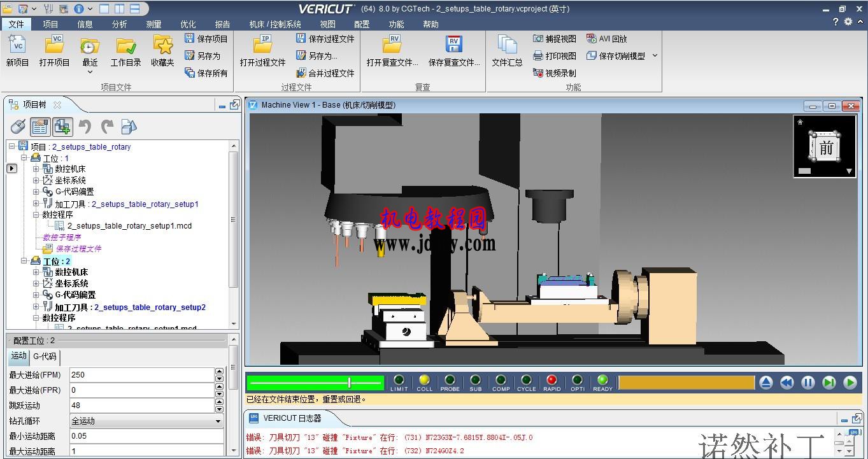Expand 加工刀具 2_setups_table_rotary_setup1
Viewport: 868px width, 459px height.
(36, 204)
